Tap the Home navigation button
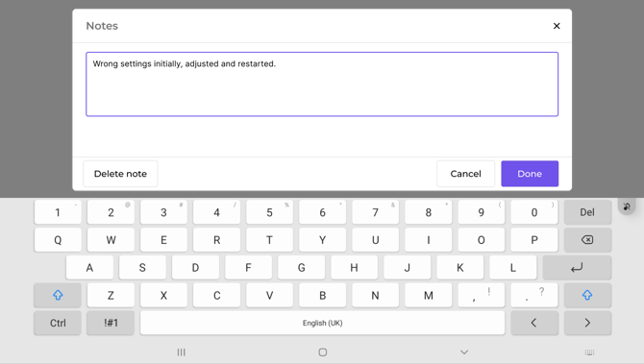 point(323,352)
